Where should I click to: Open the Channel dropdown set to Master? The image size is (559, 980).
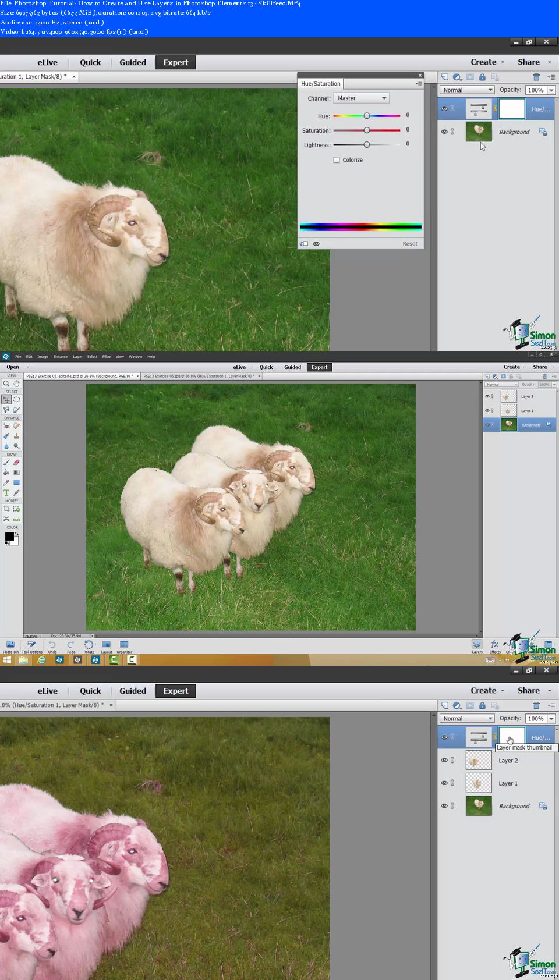361,98
